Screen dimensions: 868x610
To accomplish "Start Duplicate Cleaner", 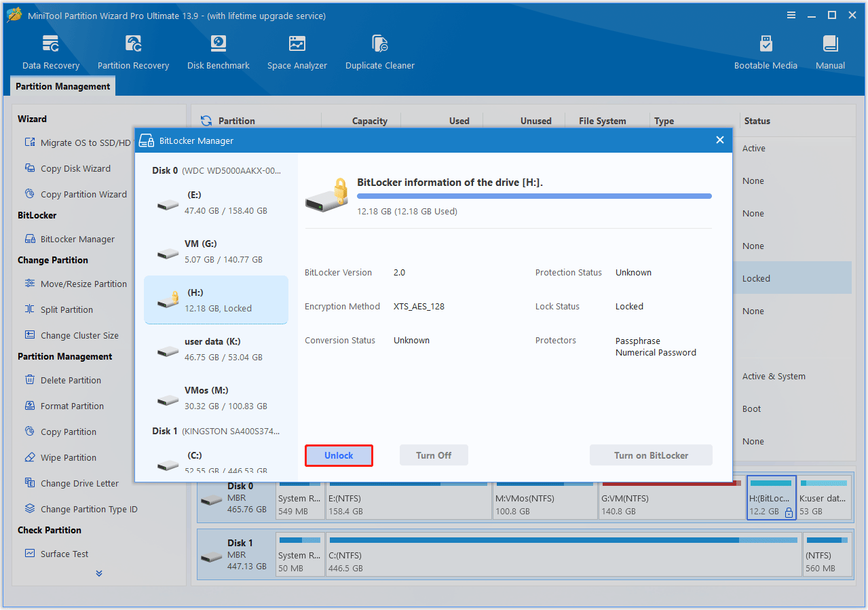I will 380,53.
